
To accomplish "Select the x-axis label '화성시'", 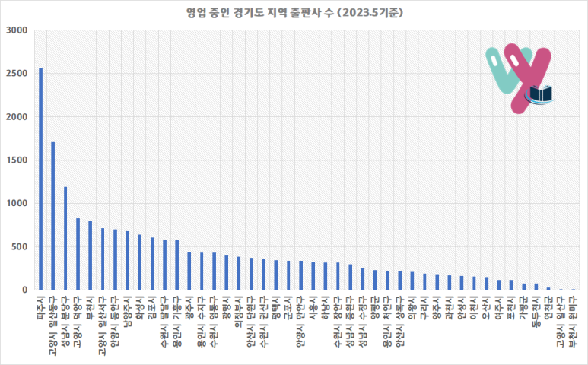I will (140, 308).
